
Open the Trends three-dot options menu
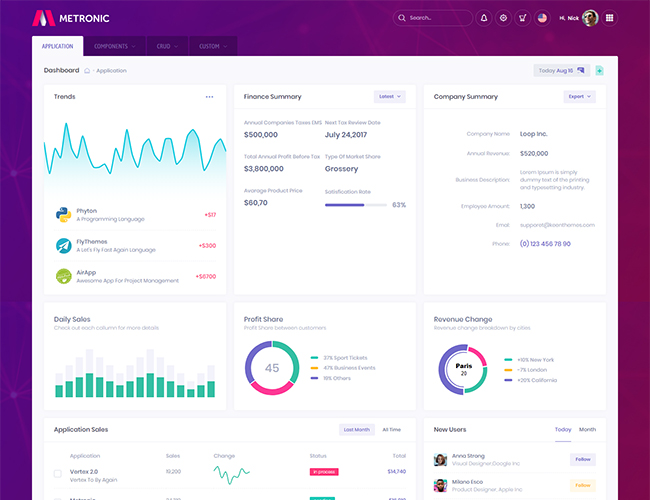(x=209, y=97)
